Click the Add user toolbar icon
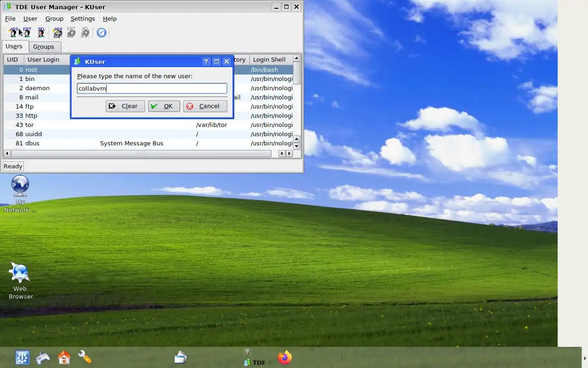This screenshot has height=368, width=588. [x=13, y=32]
